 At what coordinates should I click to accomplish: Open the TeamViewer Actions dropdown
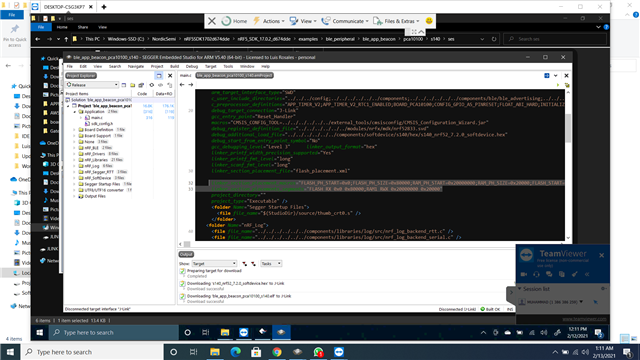pos(269,21)
